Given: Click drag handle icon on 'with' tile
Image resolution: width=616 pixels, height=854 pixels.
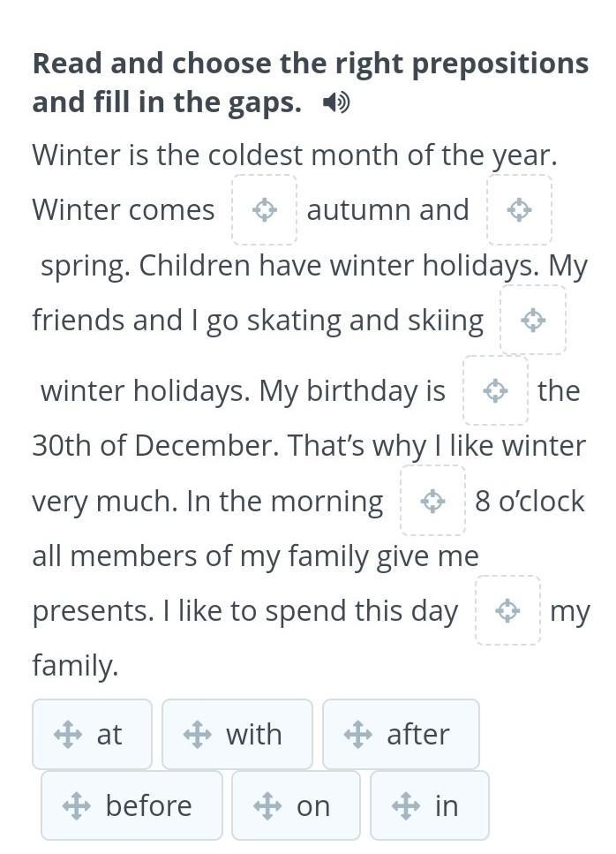Looking at the screenshot, I should 197,734.
